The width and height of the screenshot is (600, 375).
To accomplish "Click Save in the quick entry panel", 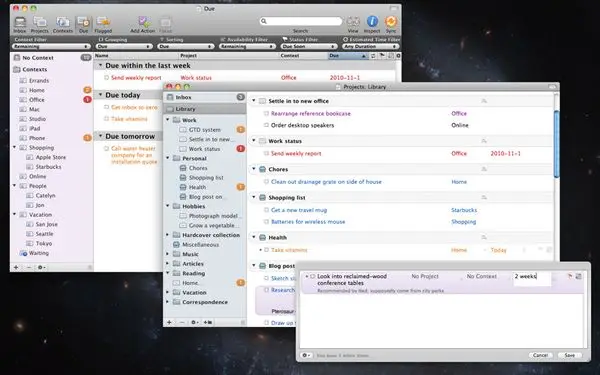I will tap(569, 355).
